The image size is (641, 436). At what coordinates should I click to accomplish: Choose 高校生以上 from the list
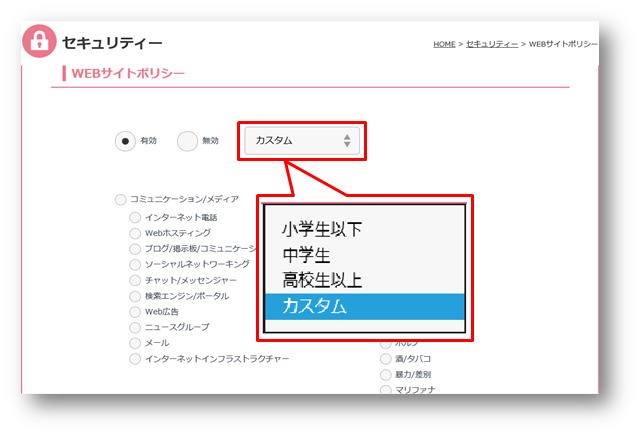pyautogui.click(x=321, y=281)
